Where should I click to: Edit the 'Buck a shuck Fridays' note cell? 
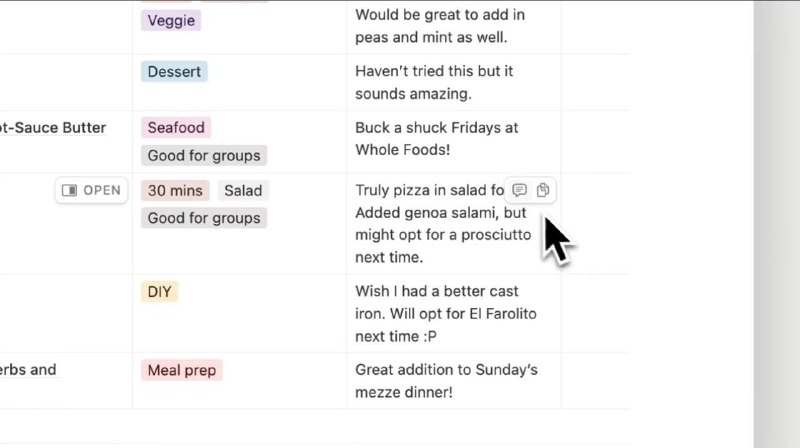454,141
